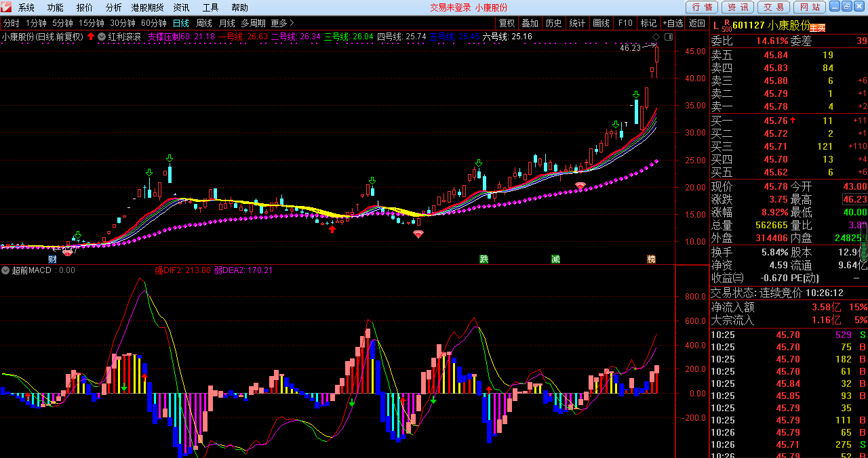Open the 港股期货 menu
The image size is (868, 458).
[147, 7]
